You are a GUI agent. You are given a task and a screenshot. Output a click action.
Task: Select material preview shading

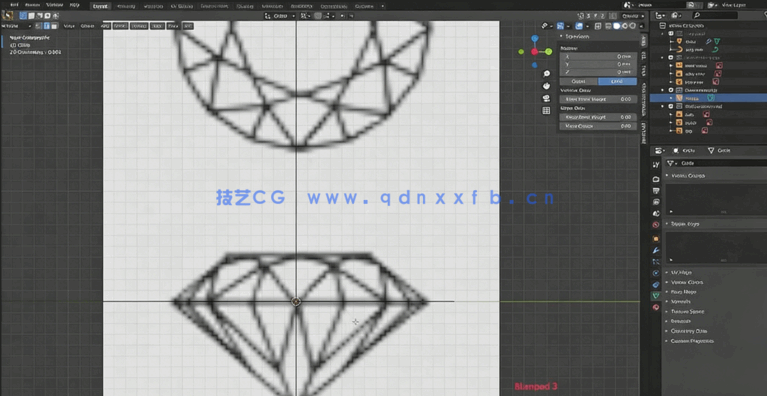625,26
